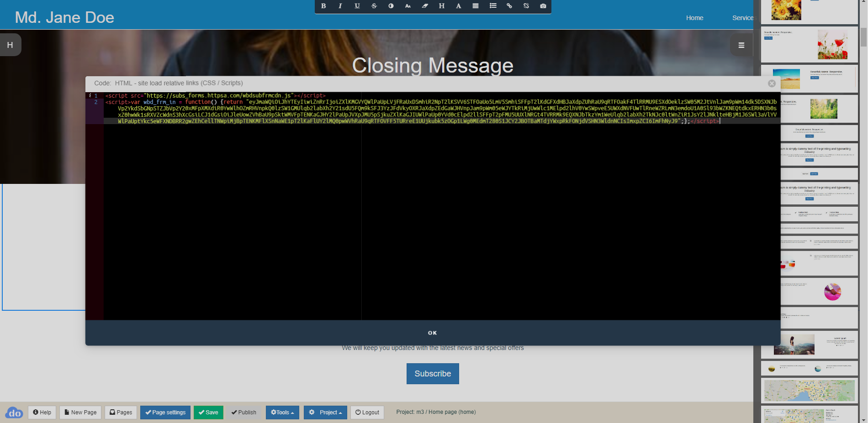Apply bold formatting from the text toolbar
The width and height of the screenshot is (868, 423).
(323, 6)
